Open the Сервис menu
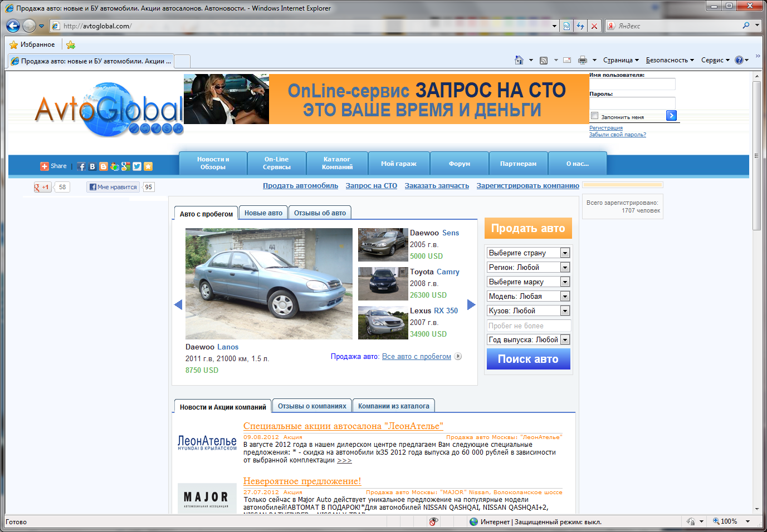The height and width of the screenshot is (532, 767). point(715,60)
